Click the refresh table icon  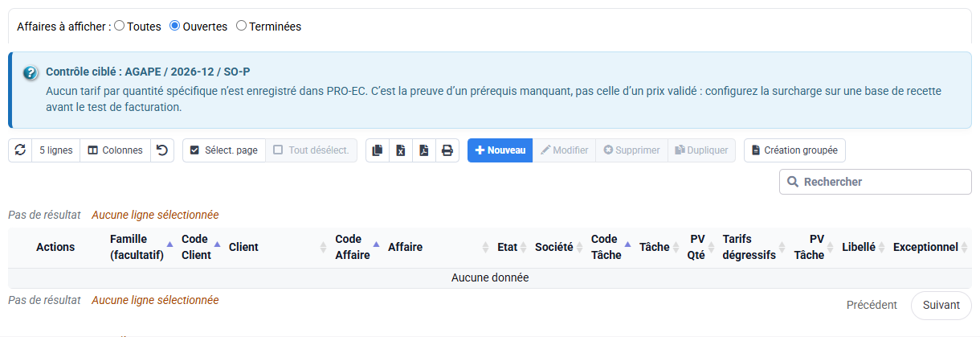click(20, 150)
